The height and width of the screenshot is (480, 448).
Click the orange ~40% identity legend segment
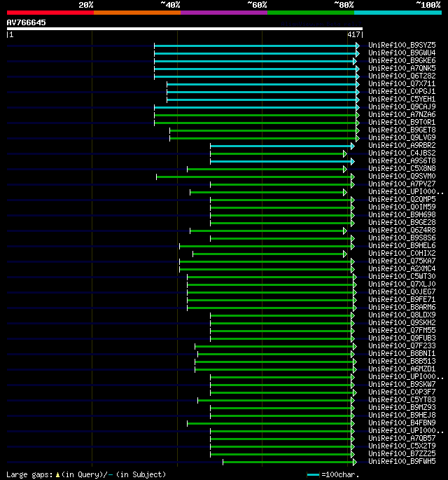[x=137, y=13]
